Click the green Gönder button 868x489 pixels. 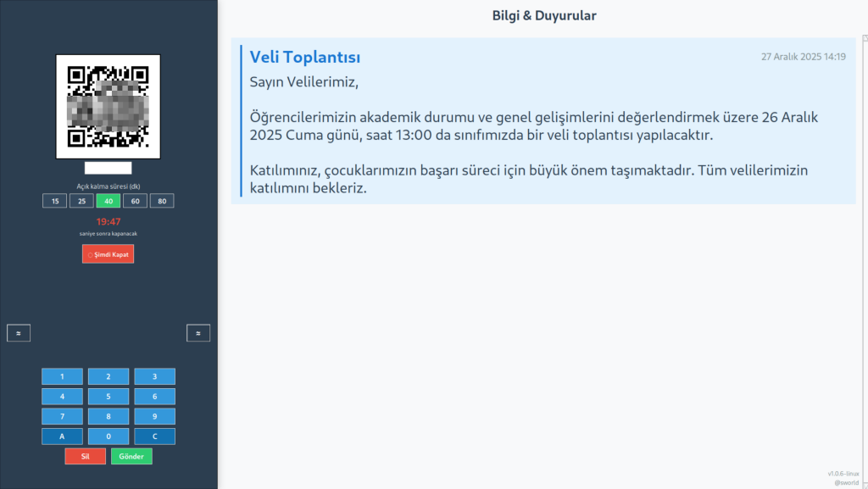[131, 456]
